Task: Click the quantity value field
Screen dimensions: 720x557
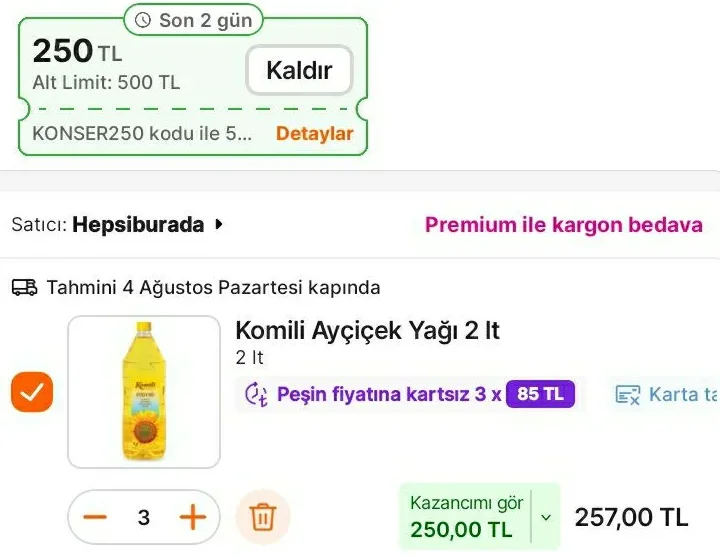Action: click(x=144, y=517)
